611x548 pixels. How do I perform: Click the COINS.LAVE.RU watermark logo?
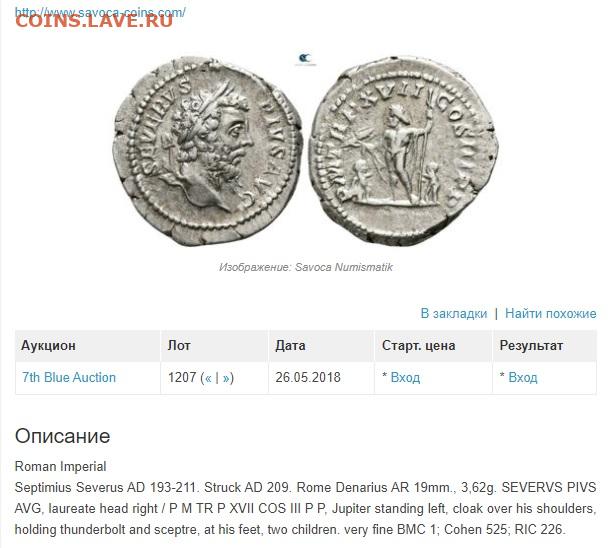[94, 21]
